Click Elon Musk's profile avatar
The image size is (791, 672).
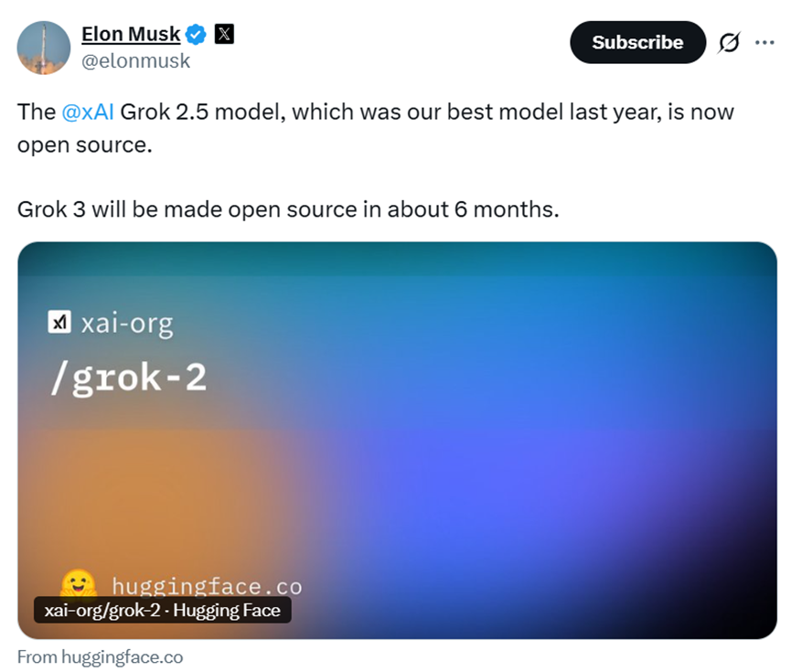(x=44, y=48)
